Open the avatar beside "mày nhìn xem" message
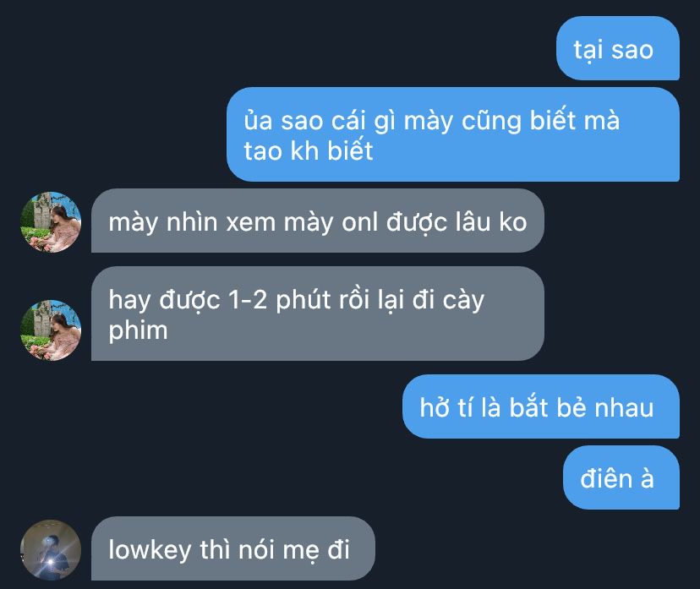Screen dimensions: 700x589 (x=51, y=222)
